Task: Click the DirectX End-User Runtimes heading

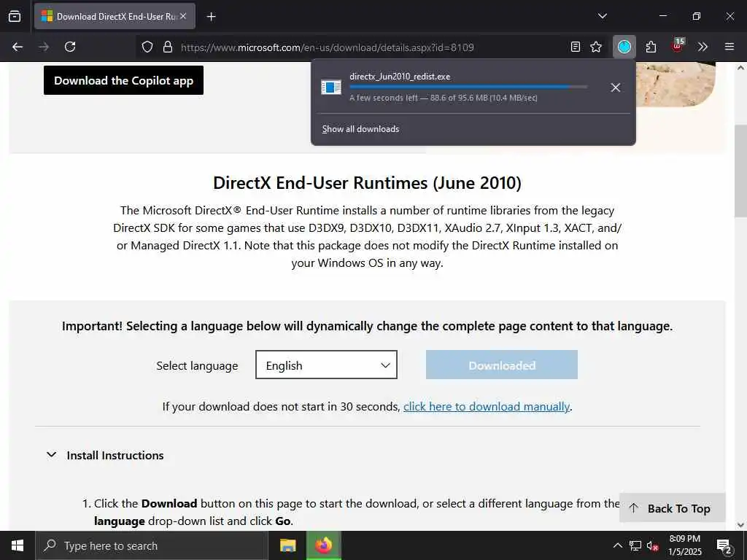Action: pos(368,183)
